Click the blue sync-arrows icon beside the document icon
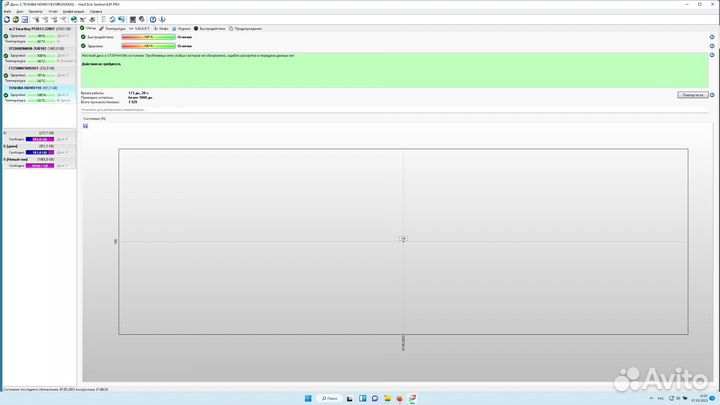 pos(112,19)
